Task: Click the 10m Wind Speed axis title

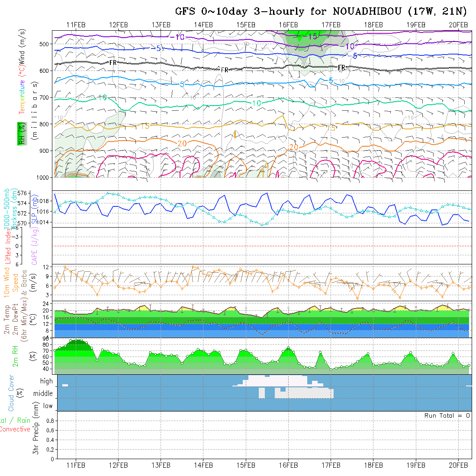Action: (11, 282)
